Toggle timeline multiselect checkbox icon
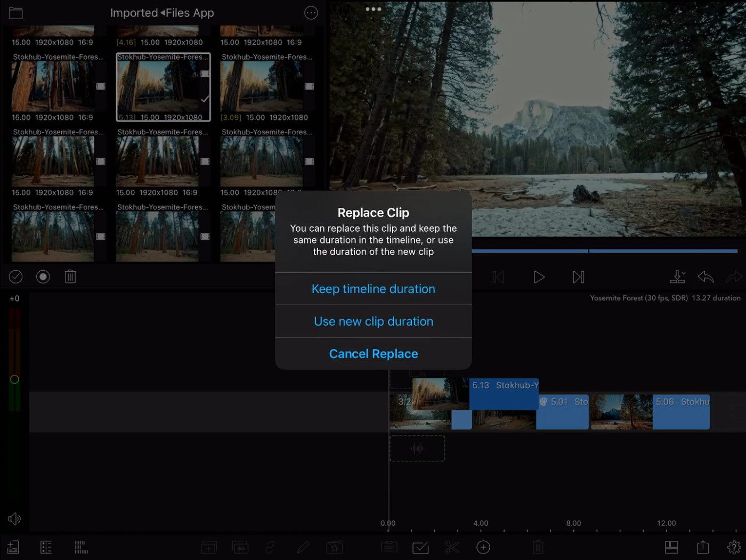This screenshot has width=746, height=560. (420, 547)
